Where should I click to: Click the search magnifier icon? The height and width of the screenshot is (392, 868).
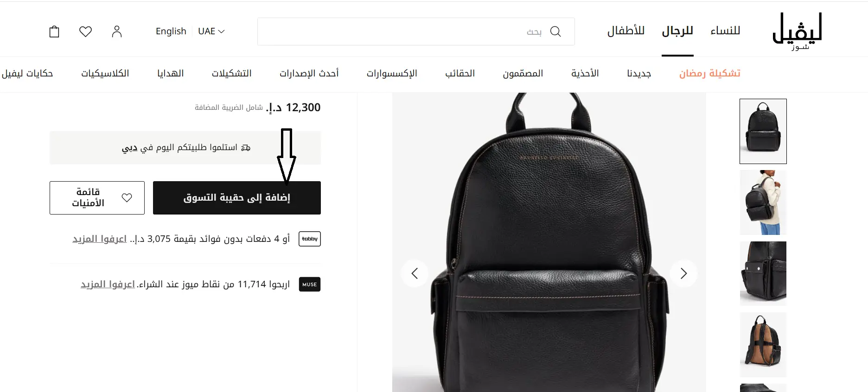[x=555, y=32]
